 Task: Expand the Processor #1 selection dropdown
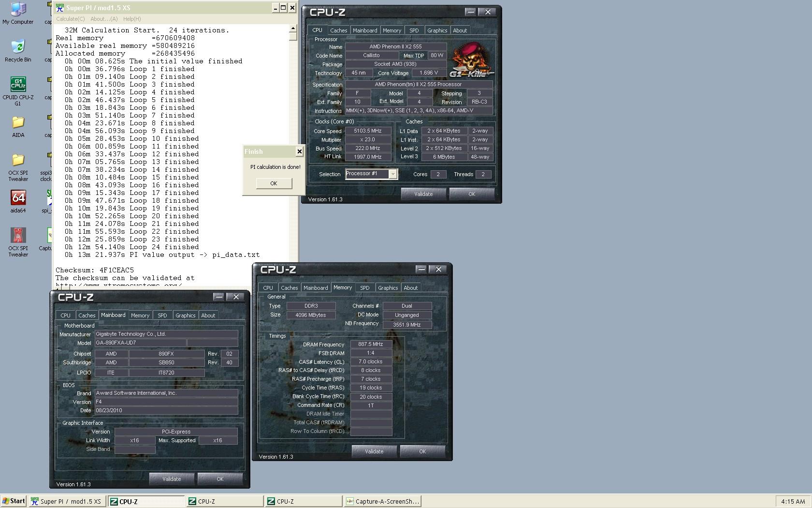click(393, 174)
